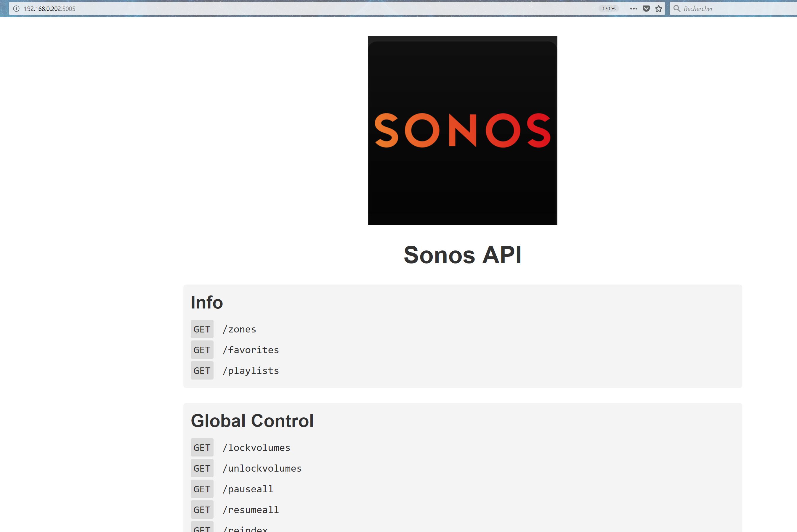Click the search magnifier icon
The image size is (797, 532).
point(677,9)
